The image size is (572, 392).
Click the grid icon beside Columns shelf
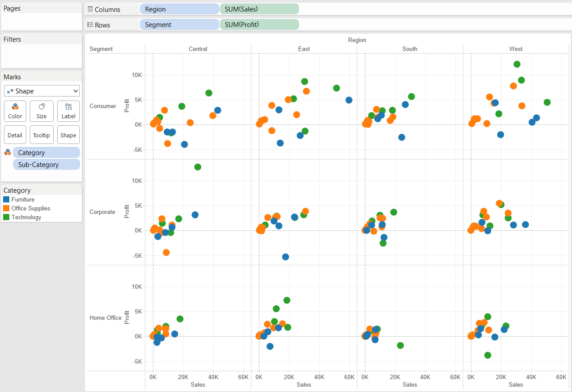coord(90,9)
